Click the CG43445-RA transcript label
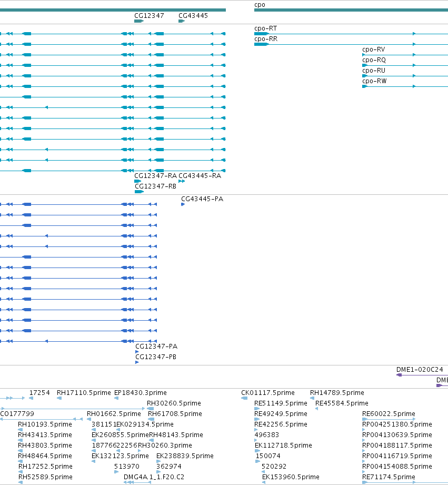The width and height of the screenshot is (448, 485). [200, 176]
